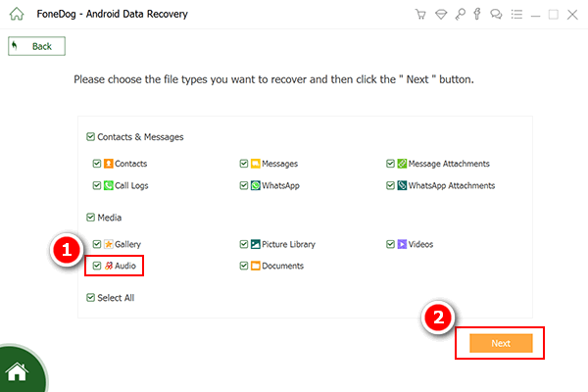588x392 pixels.
Task: Uncheck the Audio checkbox
Action: click(x=97, y=266)
